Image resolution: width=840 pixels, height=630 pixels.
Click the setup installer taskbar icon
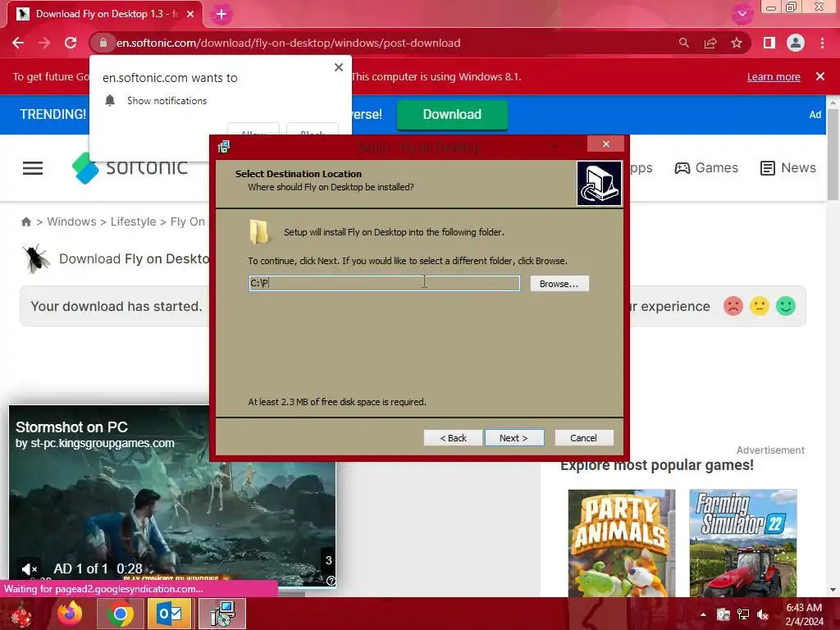222,614
